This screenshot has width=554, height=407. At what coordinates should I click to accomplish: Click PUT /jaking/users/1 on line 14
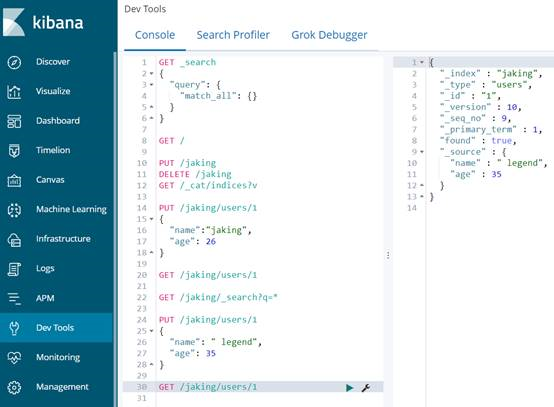tap(208, 208)
